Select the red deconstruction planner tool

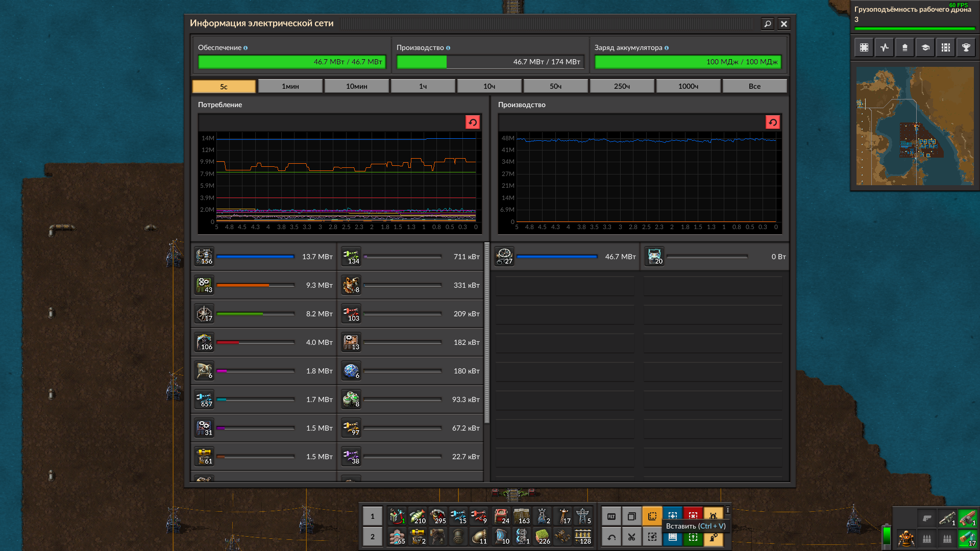693,514
